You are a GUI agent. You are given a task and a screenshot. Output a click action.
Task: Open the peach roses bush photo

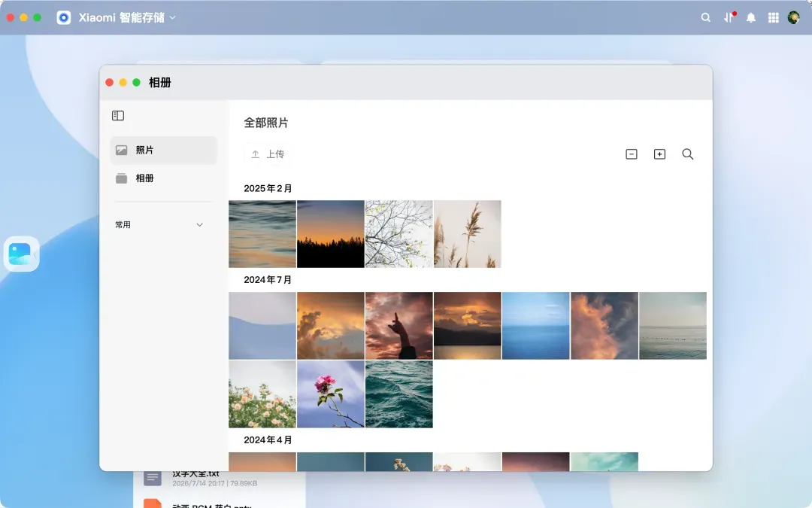pos(262,394)
